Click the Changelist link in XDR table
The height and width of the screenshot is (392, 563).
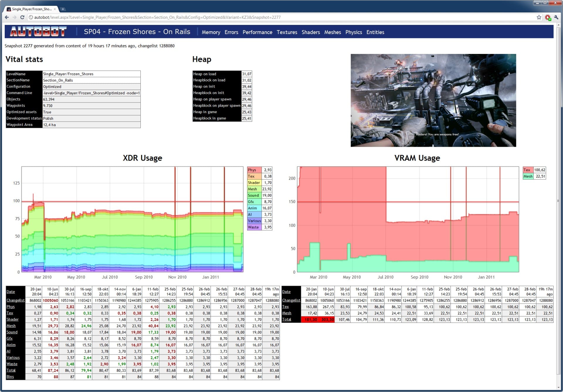(x=16, y=300)
